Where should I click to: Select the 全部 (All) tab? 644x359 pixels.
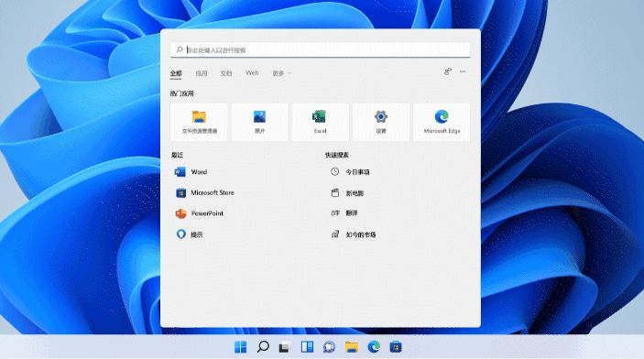(x=176, y=73)
